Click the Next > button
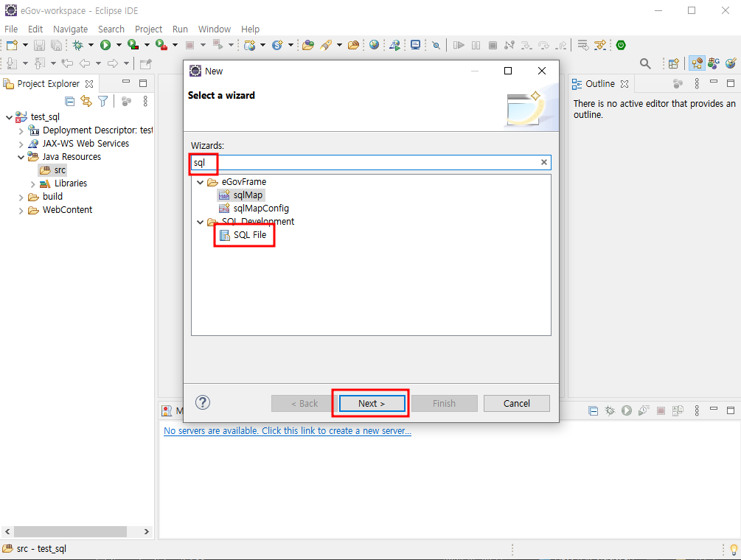 click(372, 403)
